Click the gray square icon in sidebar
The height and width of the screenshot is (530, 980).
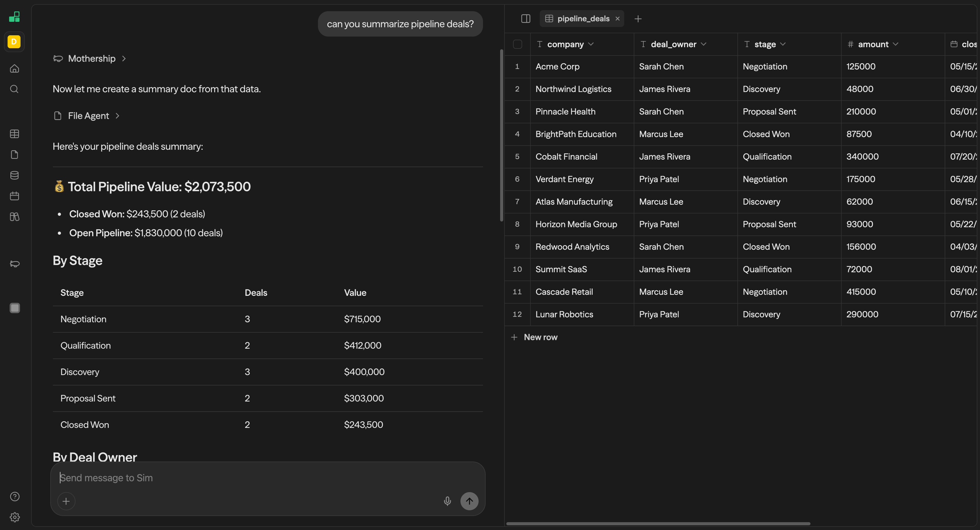[14, 308]
